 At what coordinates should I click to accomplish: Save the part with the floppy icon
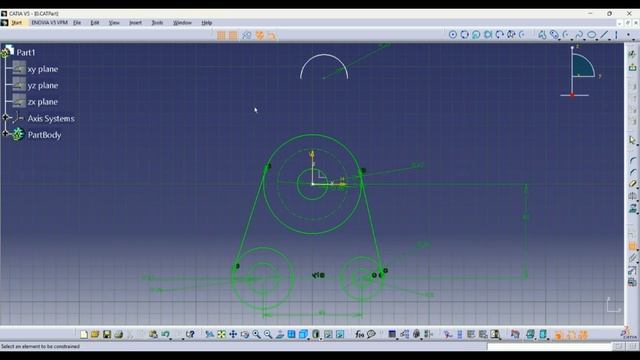click(107, 335)
